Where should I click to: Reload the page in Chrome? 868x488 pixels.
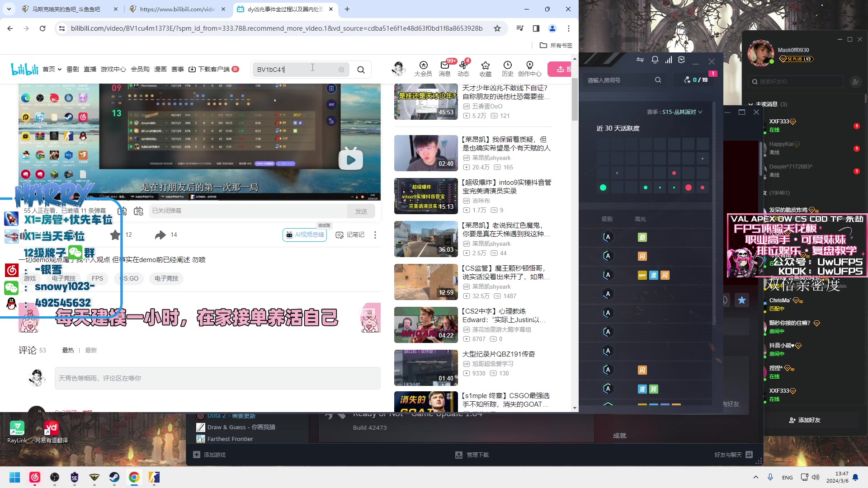click(42, 28)
